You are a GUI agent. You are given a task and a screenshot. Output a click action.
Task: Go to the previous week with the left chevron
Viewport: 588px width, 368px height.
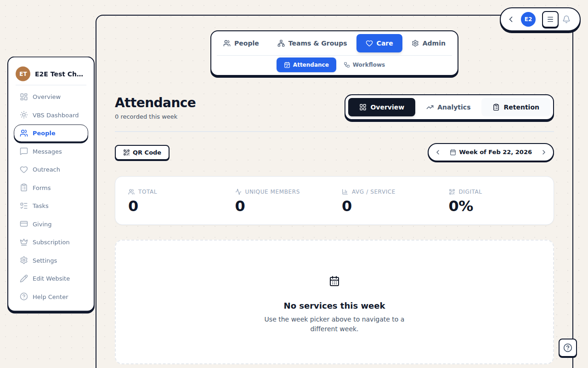437,152
